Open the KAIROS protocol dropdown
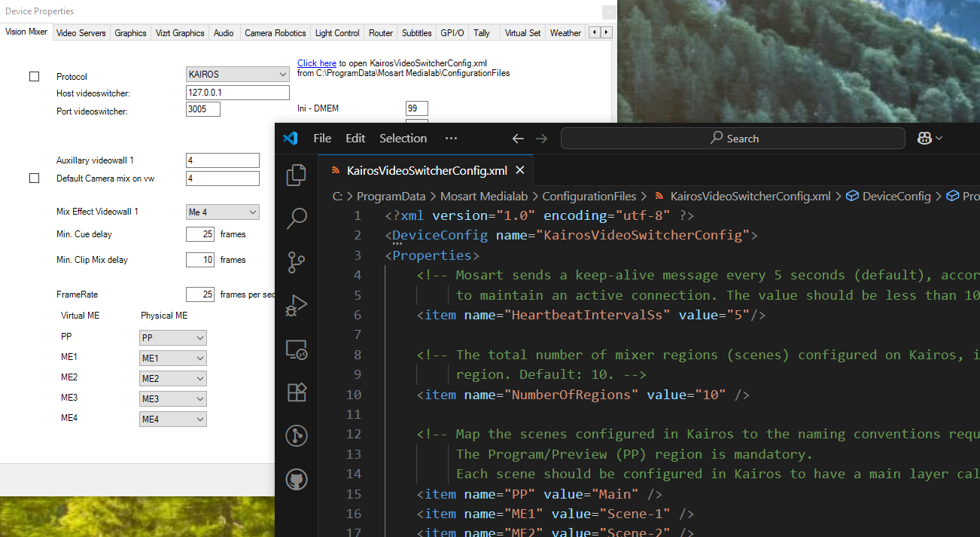This screenshot has width=980, height=537. pyautogui.click(x=237, y=75)
